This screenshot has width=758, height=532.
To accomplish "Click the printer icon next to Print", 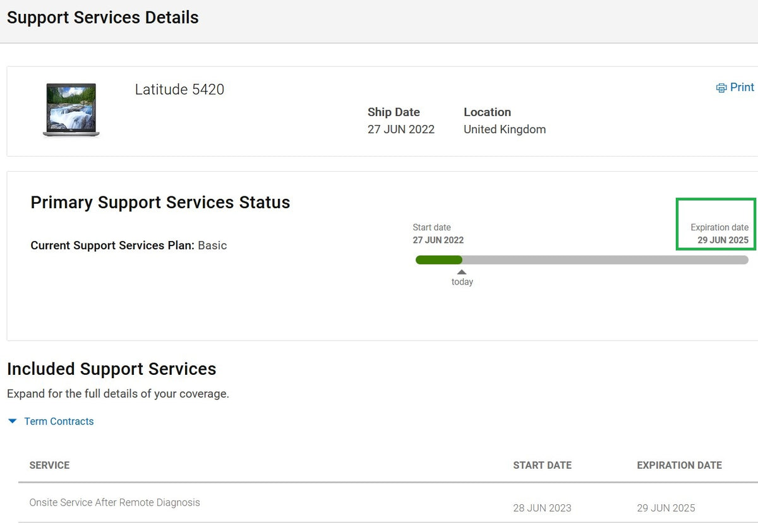I will click(721, 88).
